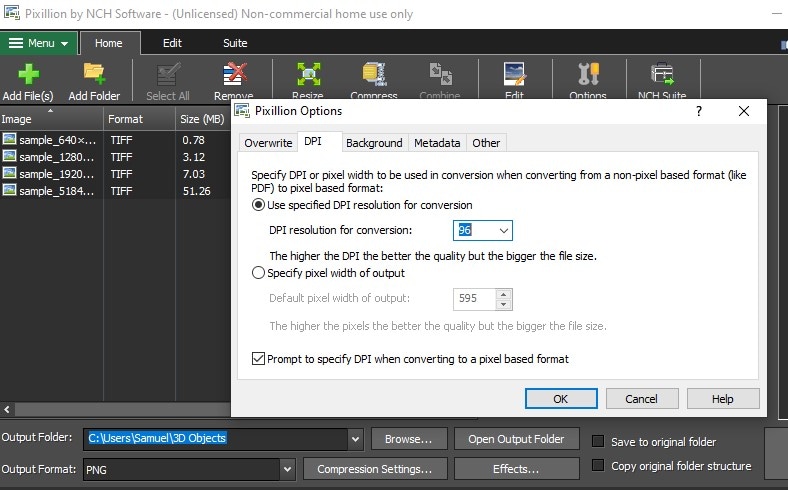This screenshot has height=490, width=788.
Task: Select the sample_640×... file row
Action: [x=115, y=140]
